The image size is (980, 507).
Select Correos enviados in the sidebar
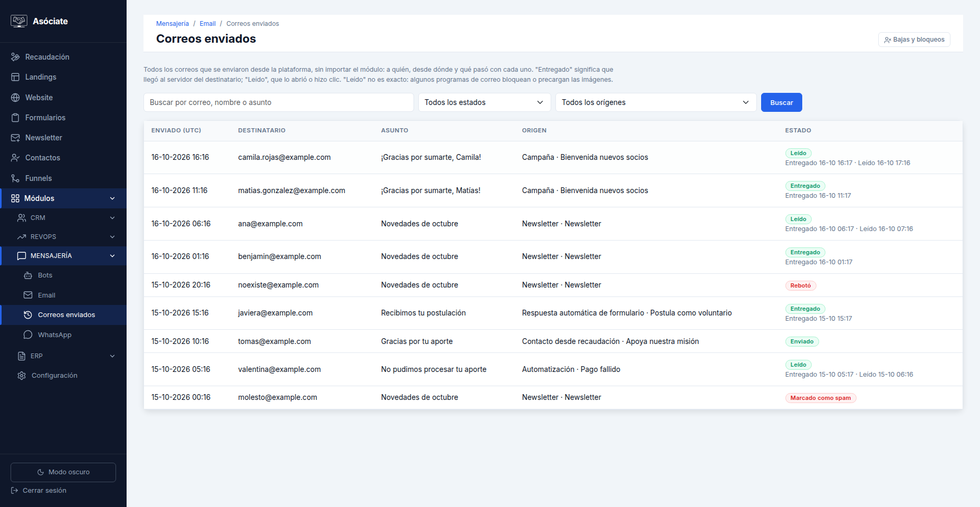tap(63, 315)
